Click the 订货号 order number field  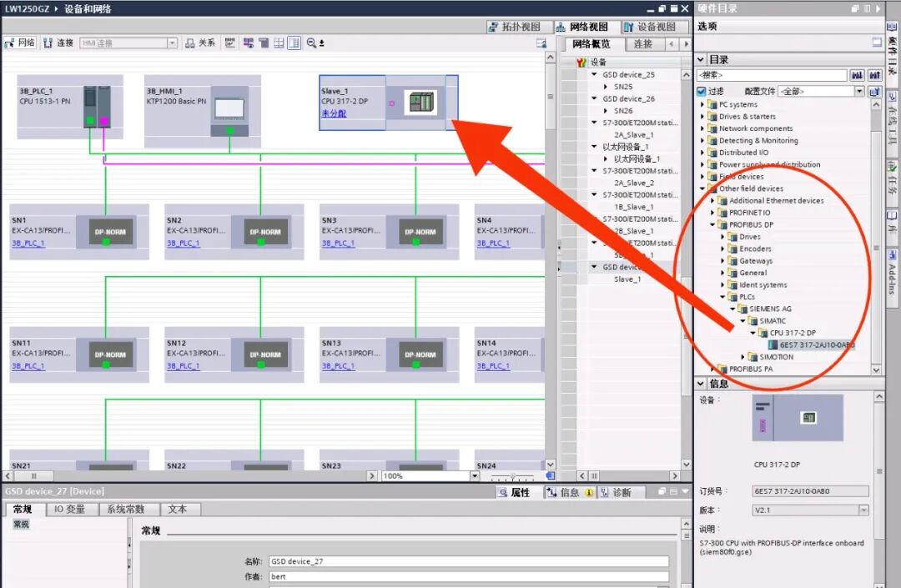click(x=810, y=491)
